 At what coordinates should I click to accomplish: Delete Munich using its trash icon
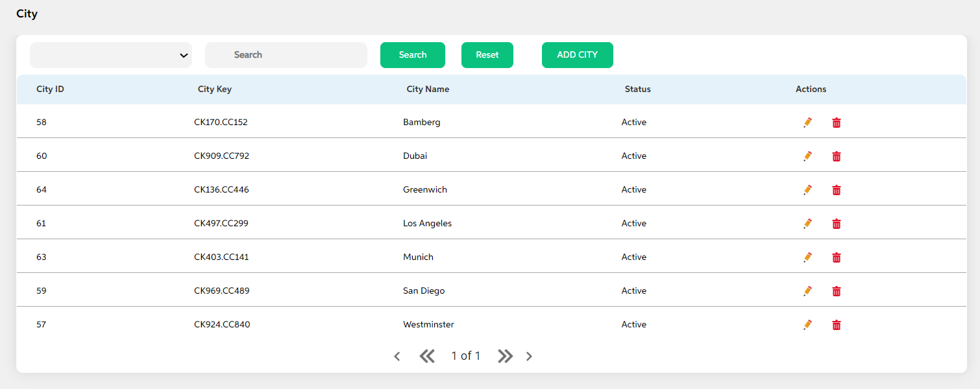click(837, 257)
